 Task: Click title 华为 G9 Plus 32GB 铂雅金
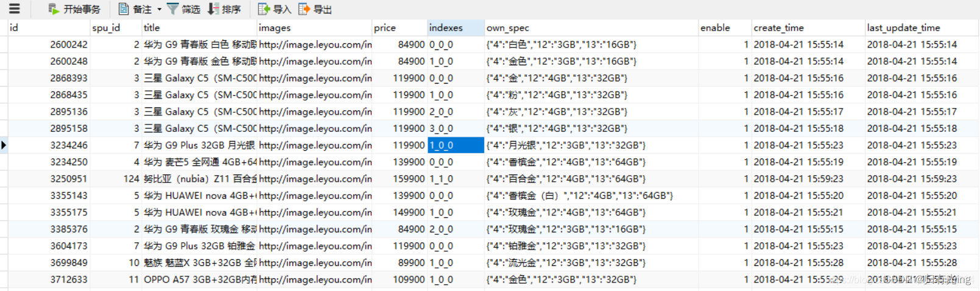[199, 246]
